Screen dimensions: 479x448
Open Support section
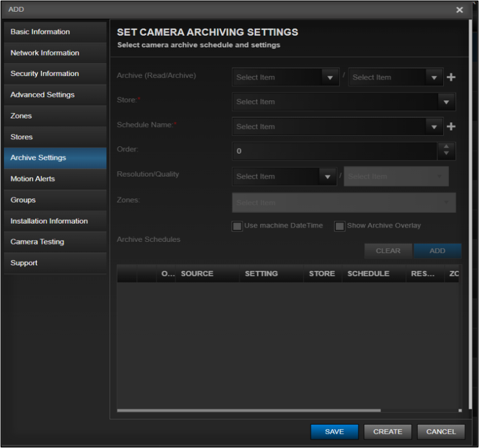(x=55, y=263)
